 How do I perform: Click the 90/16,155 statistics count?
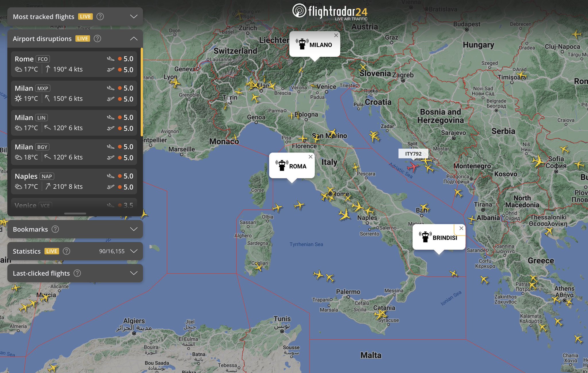click(112, 251)
